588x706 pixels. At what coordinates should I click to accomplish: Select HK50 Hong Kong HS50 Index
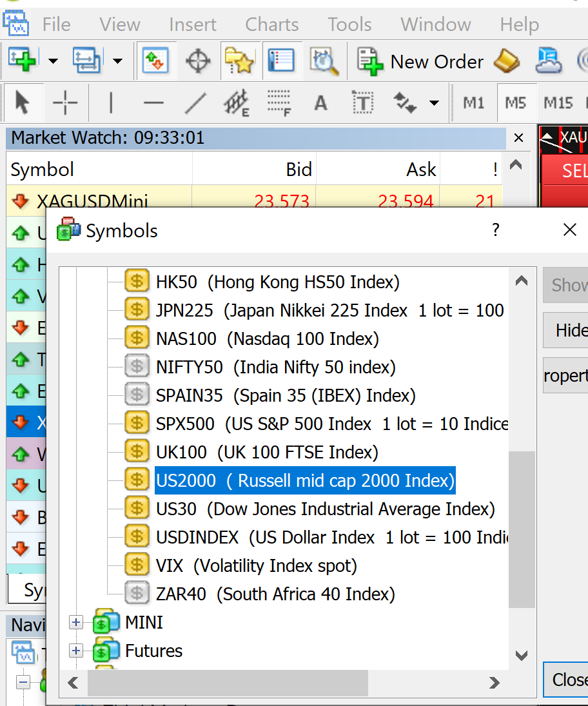click(x=278, y=282)
